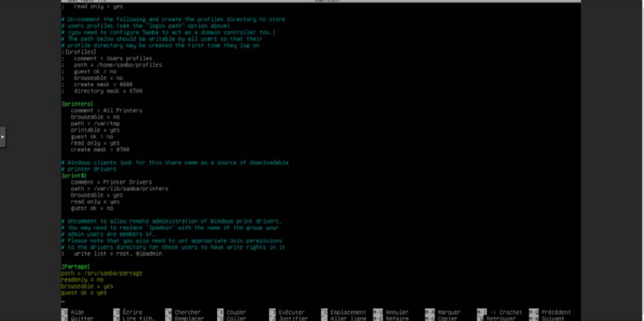Click the 'write list = root, @lpadmin' line
Viewport: 644px width, 321px height.
click(118, 254)
